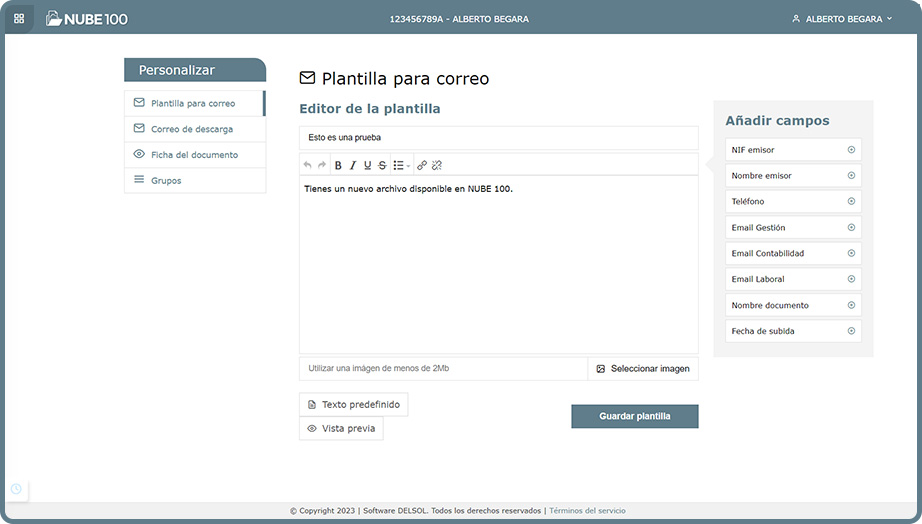The width and height of the screenshot is (922, 524).
Task: Apply underline formatting to text
Action: (x=367, y=165)
